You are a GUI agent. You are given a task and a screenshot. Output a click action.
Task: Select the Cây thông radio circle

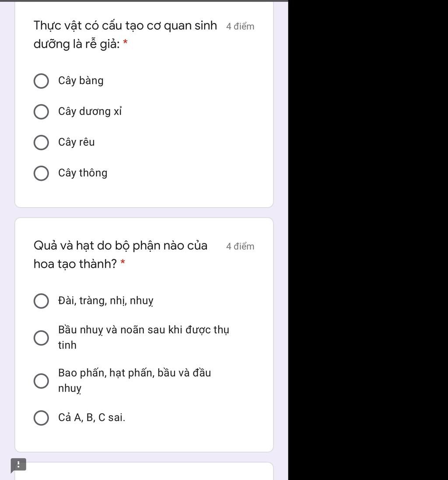pyautogui.click(x=41, y=173)
